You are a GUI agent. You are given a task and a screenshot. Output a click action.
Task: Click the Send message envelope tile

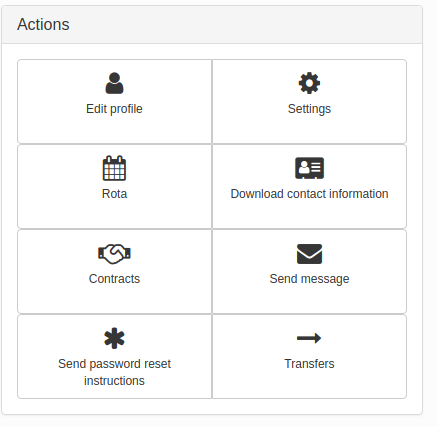point(309,271)
